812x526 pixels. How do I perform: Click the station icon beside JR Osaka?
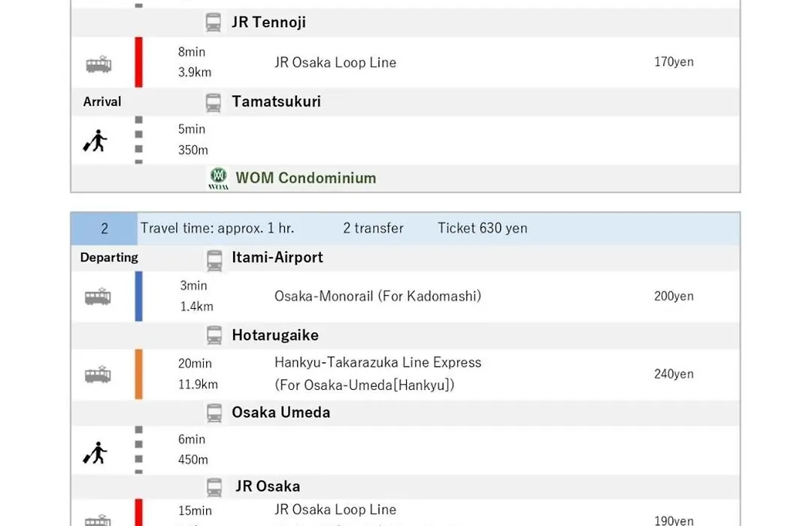click(214, 487)
